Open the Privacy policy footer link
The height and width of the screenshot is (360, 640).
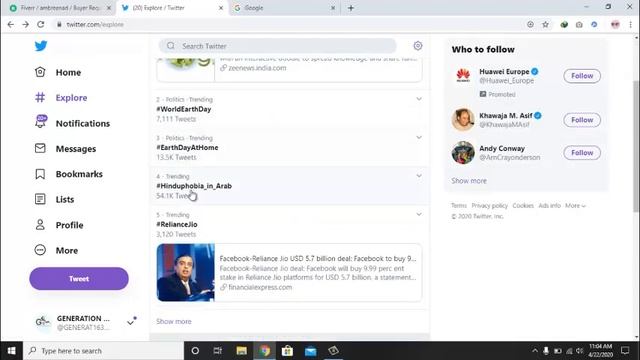(489, 206)
